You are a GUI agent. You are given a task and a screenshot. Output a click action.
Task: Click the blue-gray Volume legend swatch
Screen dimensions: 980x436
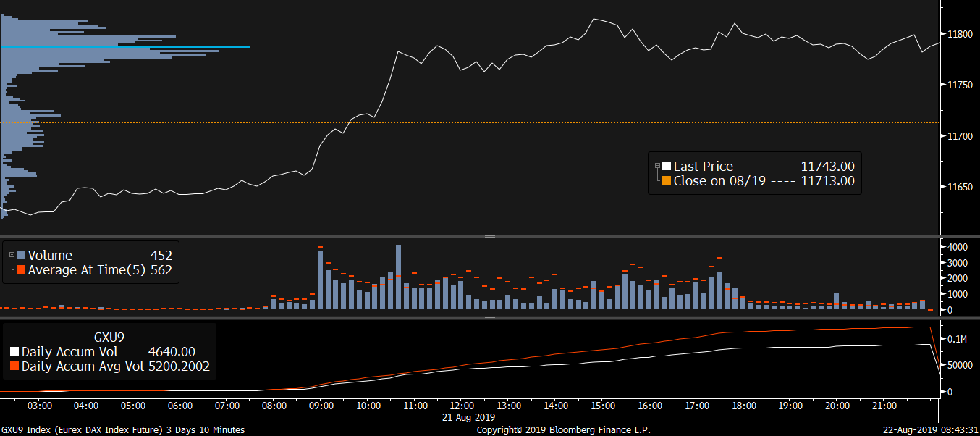coord(21,255)
